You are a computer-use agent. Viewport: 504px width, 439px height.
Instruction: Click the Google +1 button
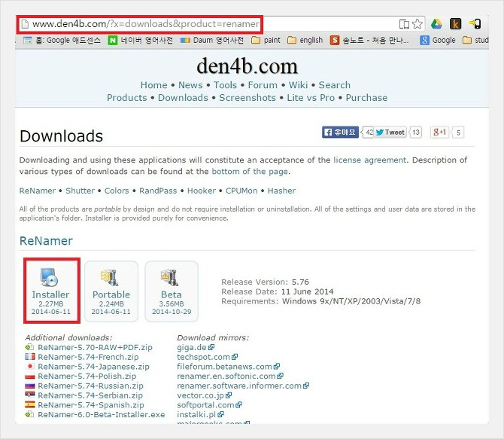440,132
